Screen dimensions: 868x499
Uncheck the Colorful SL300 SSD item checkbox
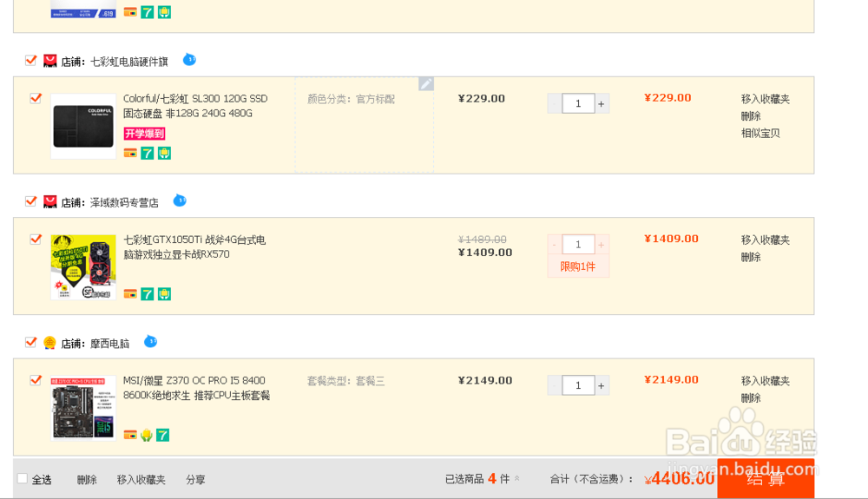[x=36, y=98]
